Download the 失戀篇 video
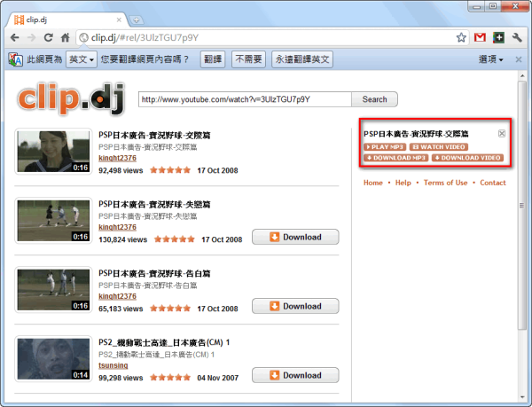The image size is (532, 407). [x=295, y=237]
